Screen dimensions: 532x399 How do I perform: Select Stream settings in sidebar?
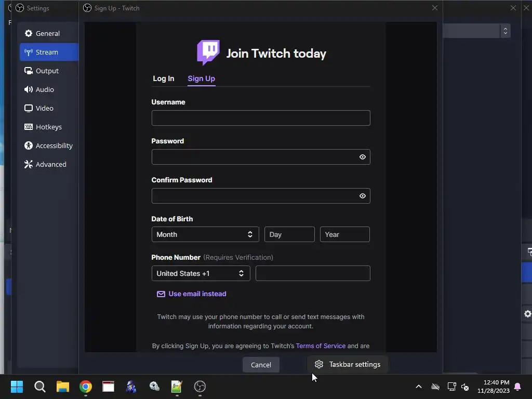pyautogui.click(x=48, y=52)
